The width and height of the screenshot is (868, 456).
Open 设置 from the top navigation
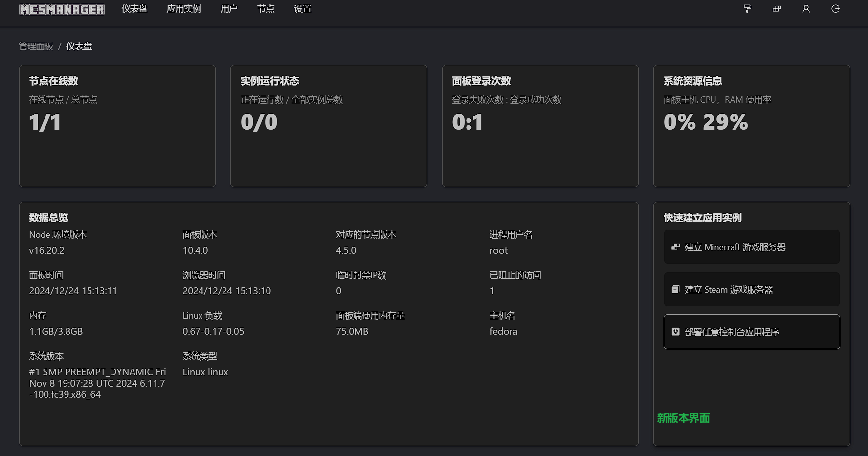click(x=302, y=9)
